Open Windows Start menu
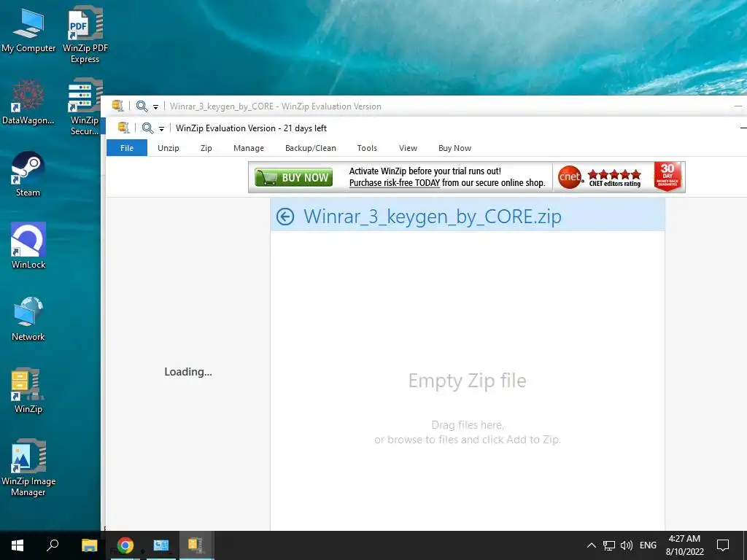 (18, 545)
